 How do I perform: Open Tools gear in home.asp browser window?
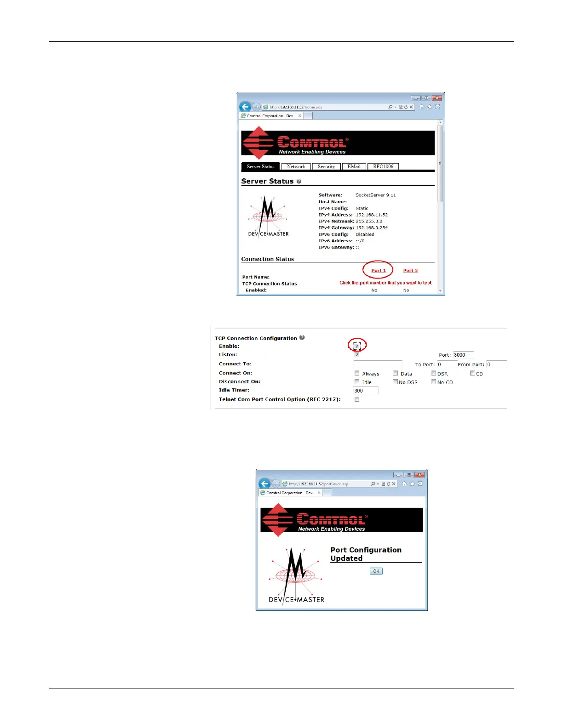pos(437,107)
